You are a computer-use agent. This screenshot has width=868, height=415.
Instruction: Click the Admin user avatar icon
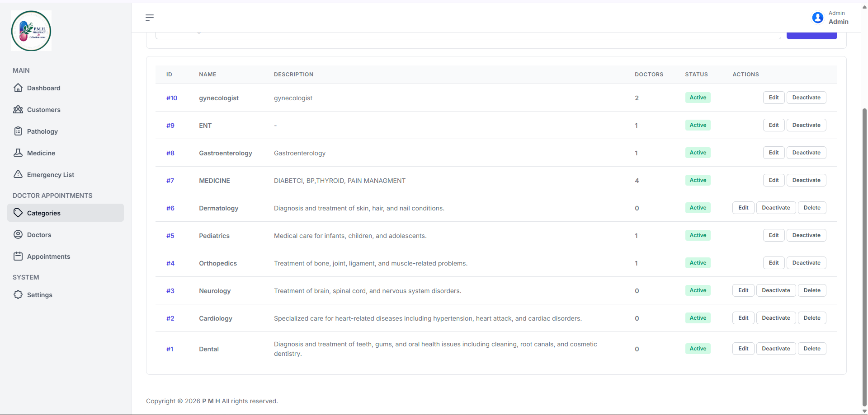pyautogui.click(x=817, y=18)
